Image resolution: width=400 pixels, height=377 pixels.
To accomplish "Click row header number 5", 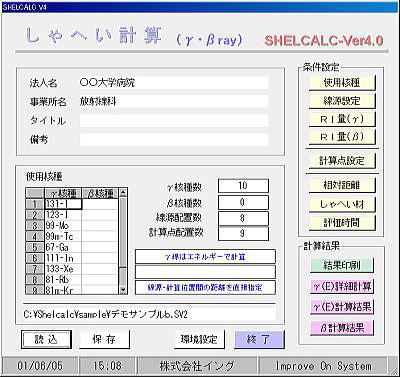I will click(35, 247).
